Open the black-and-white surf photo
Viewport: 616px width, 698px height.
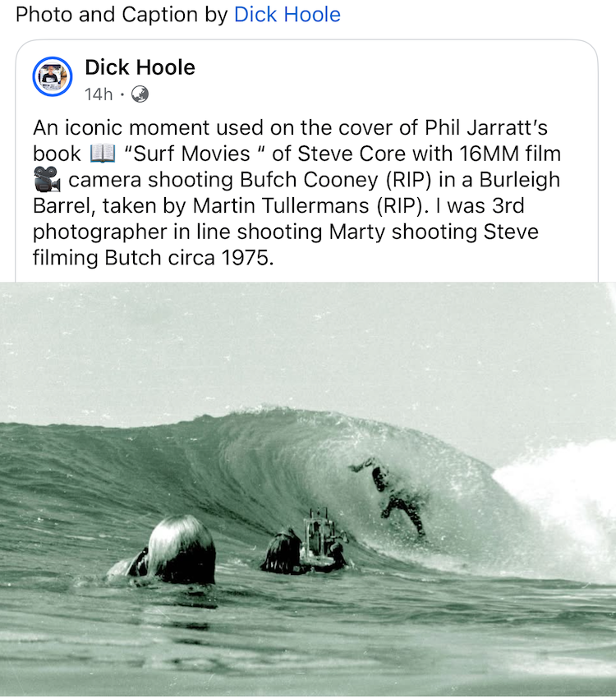(308, 489)
